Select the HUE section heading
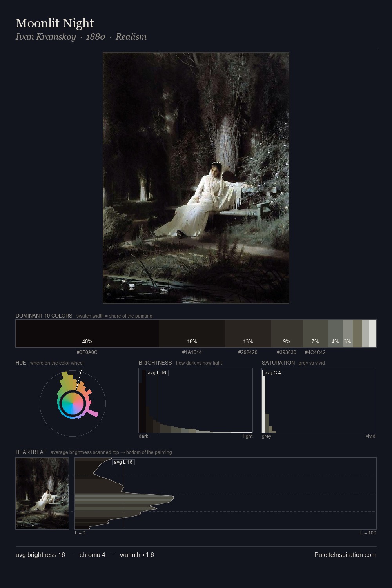 [x=21, y=363]
